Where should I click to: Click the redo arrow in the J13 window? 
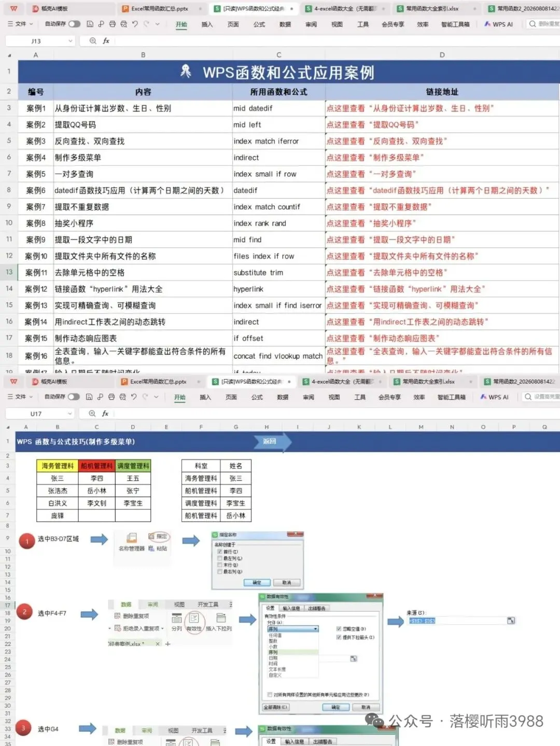point(146,24)
